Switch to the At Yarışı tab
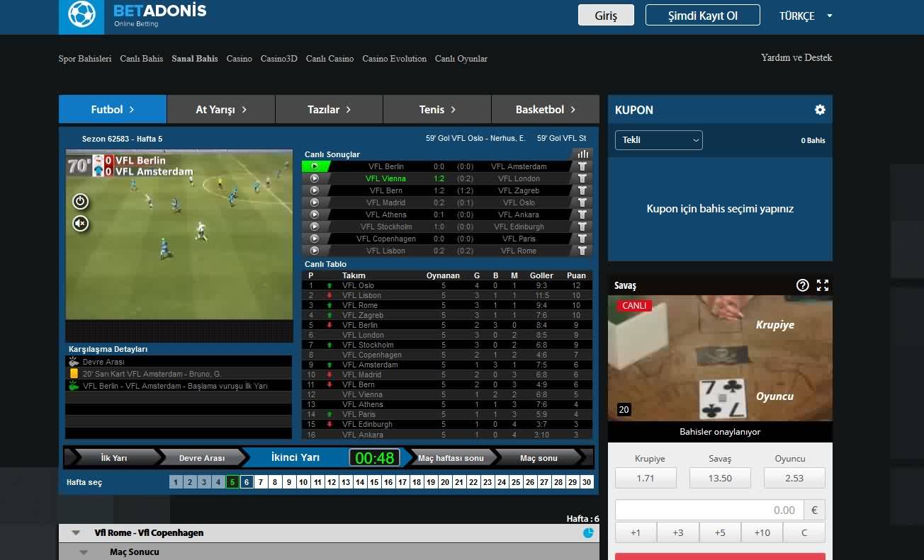The image size is (924, 560). (221, 110)
